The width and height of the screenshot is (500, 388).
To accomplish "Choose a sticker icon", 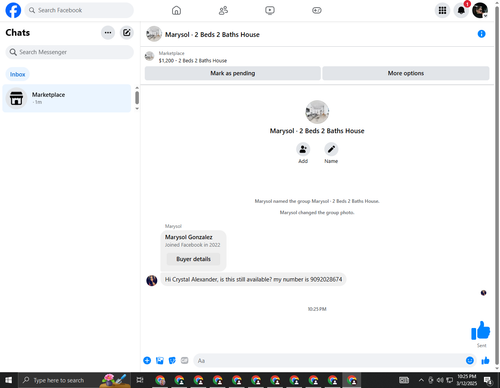I will (172, 360).
